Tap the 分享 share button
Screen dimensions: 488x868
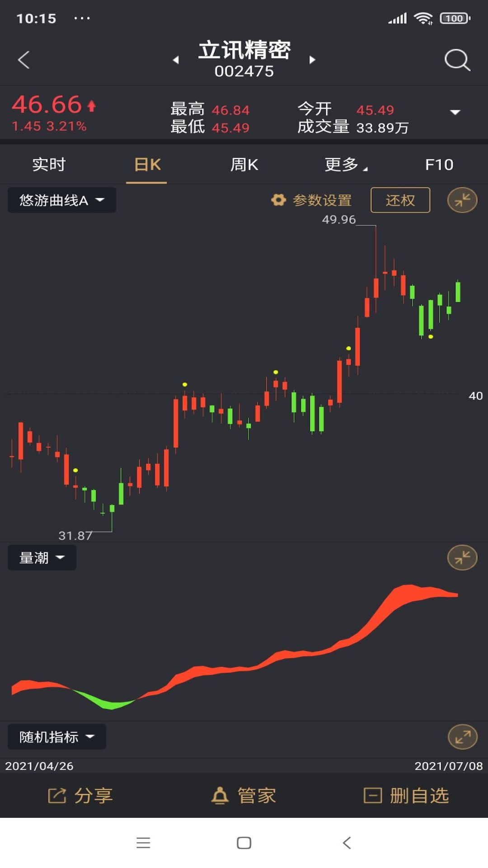[x=81, y=796]
